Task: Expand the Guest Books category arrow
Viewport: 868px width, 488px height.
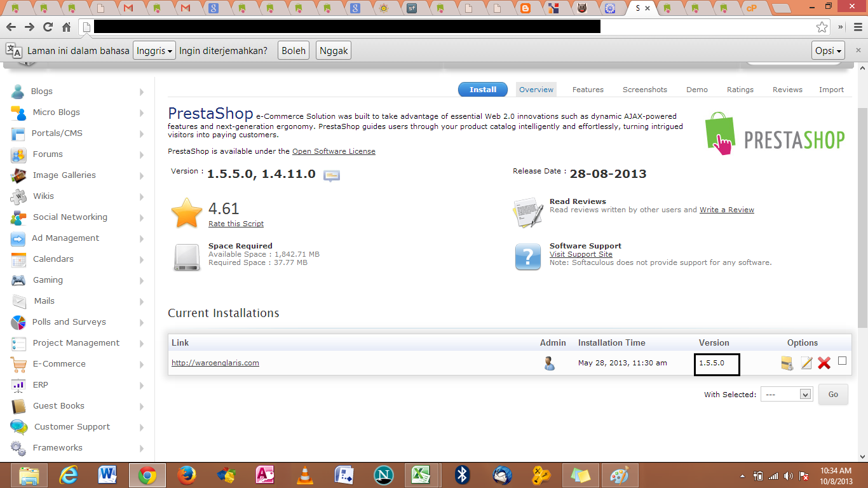Action: coord(142,406)
